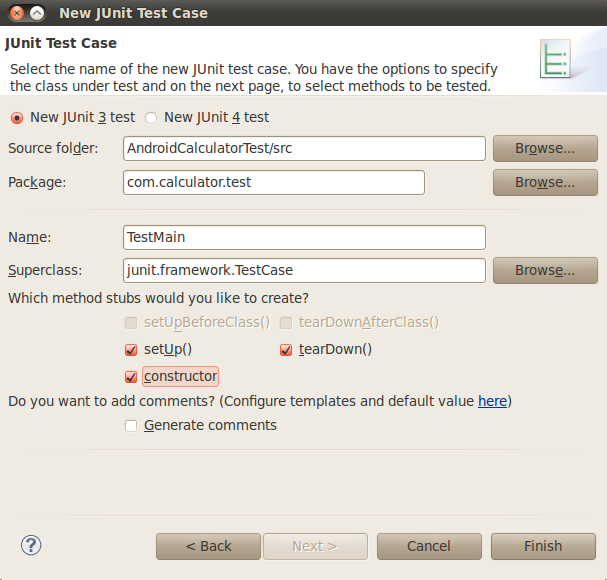This screenshot has width=607, height=580.
Task: Uncheck the setUp() method stub checkbox
Action: (131, 350)
